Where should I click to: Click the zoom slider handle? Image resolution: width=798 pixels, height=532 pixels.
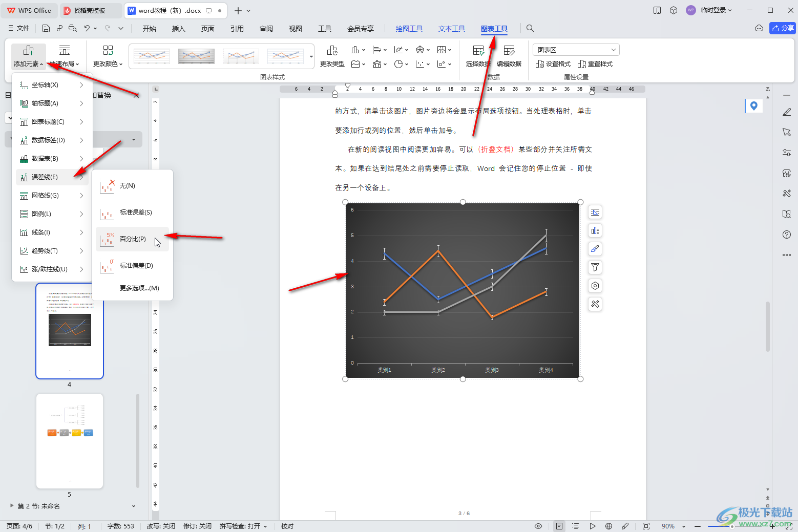click(x=731, y=526)
